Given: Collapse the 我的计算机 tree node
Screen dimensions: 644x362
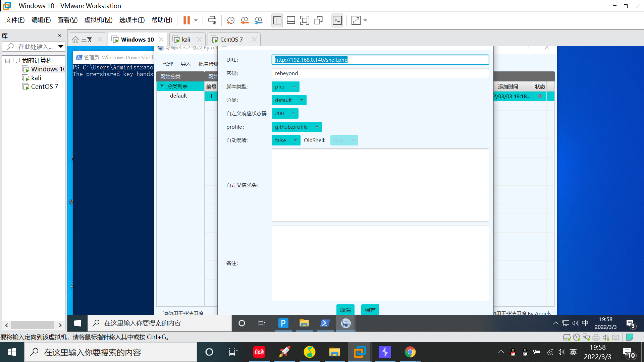Looking at the screenshot, I should point(7,61).
